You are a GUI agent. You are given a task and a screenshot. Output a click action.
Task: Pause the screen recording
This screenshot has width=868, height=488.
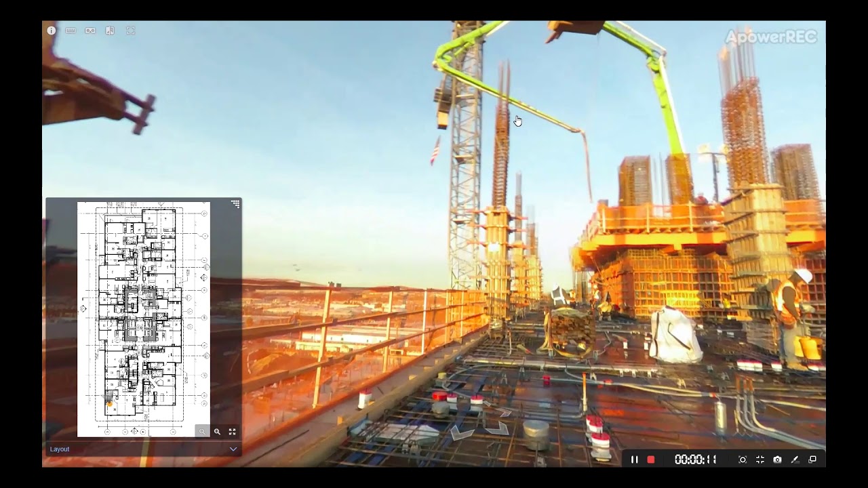tap(635, 460)
